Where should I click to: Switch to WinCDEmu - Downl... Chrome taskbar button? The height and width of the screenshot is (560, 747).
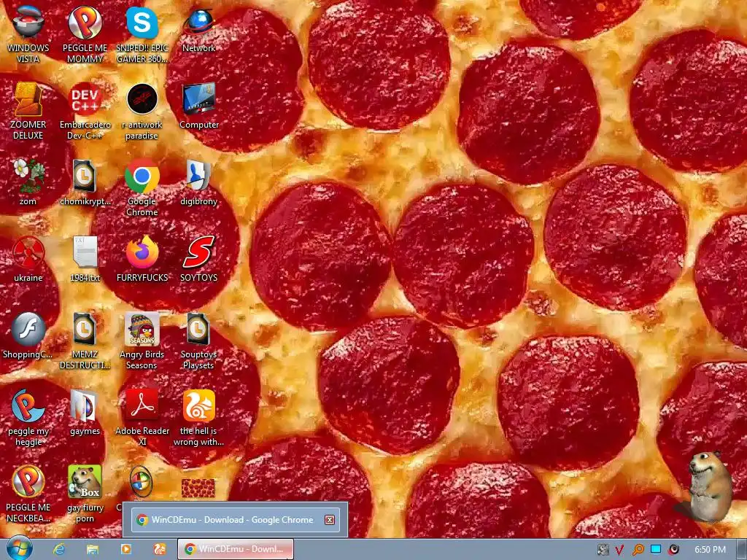coord(236,549)
